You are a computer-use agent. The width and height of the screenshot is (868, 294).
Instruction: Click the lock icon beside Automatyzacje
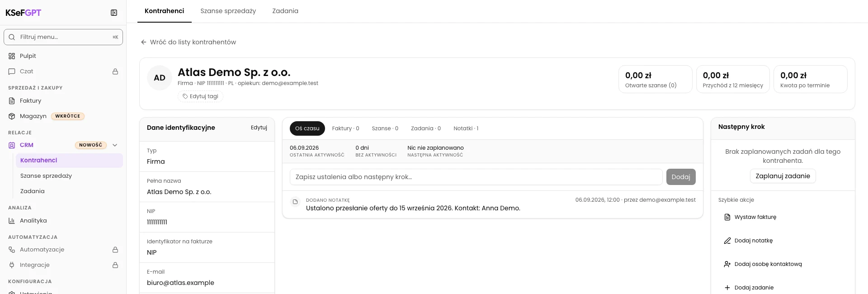115,250
